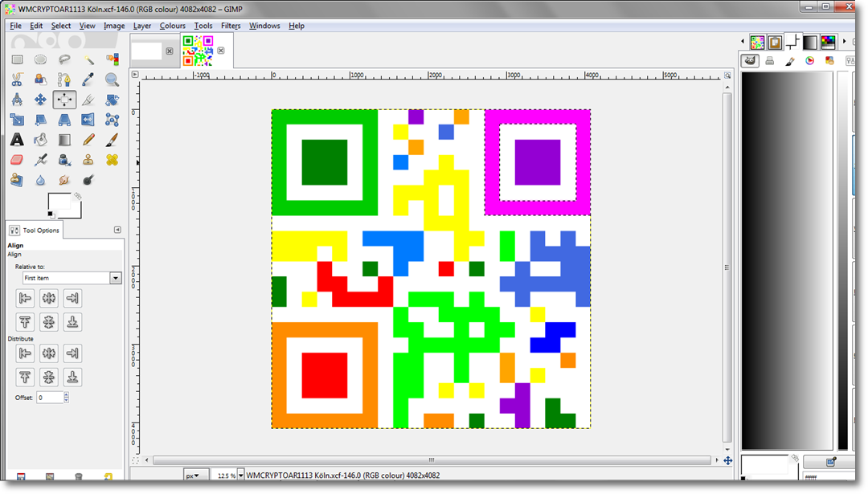Viewport: 868px width, 494px height.
Task: Select the Smudge tool
Action: [64, 180]
